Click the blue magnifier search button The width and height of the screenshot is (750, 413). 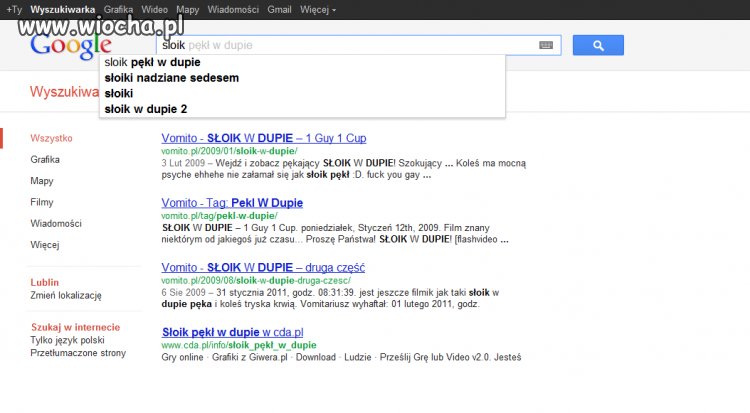pyautogui.click(x=598, y=45)
